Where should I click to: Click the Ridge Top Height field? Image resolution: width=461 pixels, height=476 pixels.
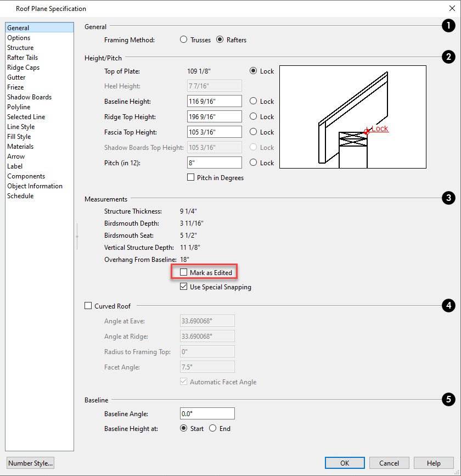click(x=214, y=116)
